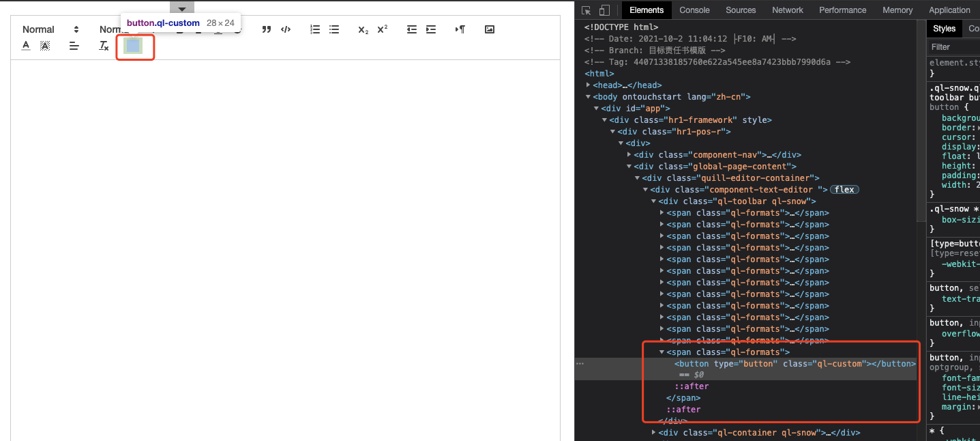The image size is (980, 441).
Task: Open the text alignment picker
Action: pyautogui.click(x=74, y=46)
